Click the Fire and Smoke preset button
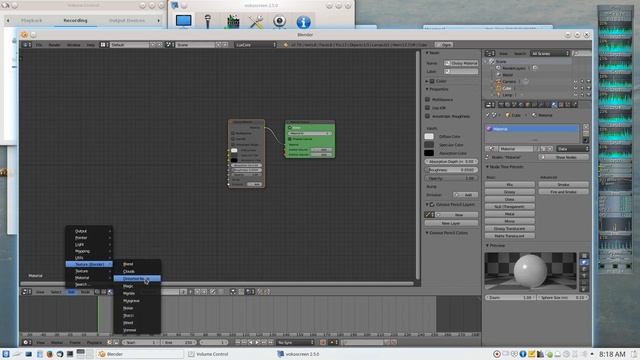Viewport: 640px width, 360px height. pos(563,192)
